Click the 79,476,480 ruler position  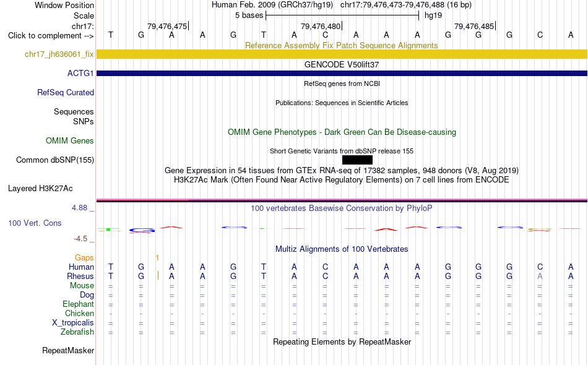coord(321,26)
